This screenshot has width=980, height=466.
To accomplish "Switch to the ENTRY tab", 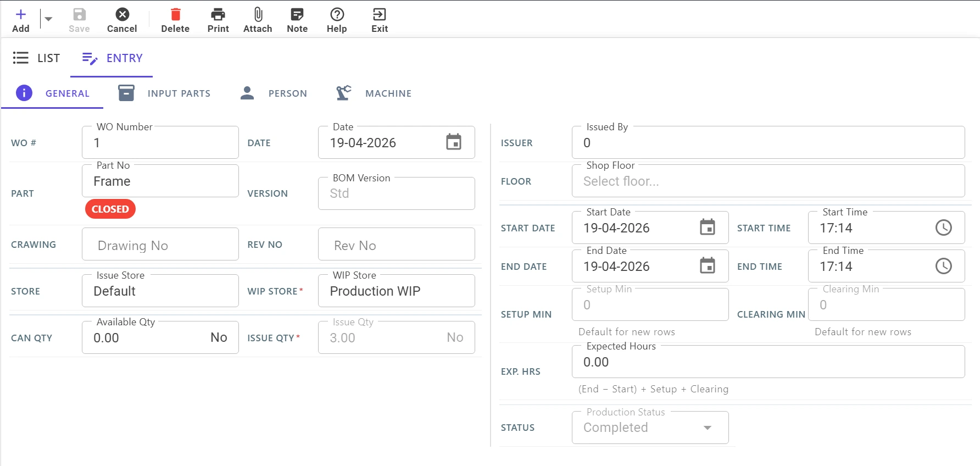I will coord(112,58).
